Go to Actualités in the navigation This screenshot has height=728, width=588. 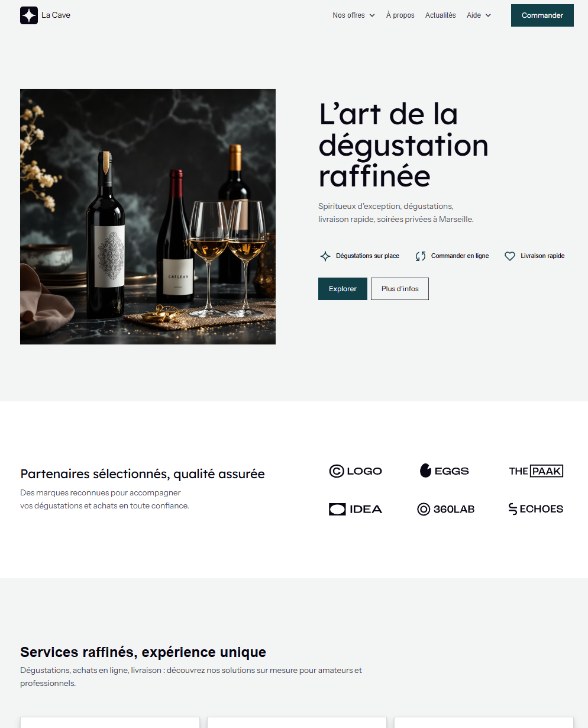(441, 15)
